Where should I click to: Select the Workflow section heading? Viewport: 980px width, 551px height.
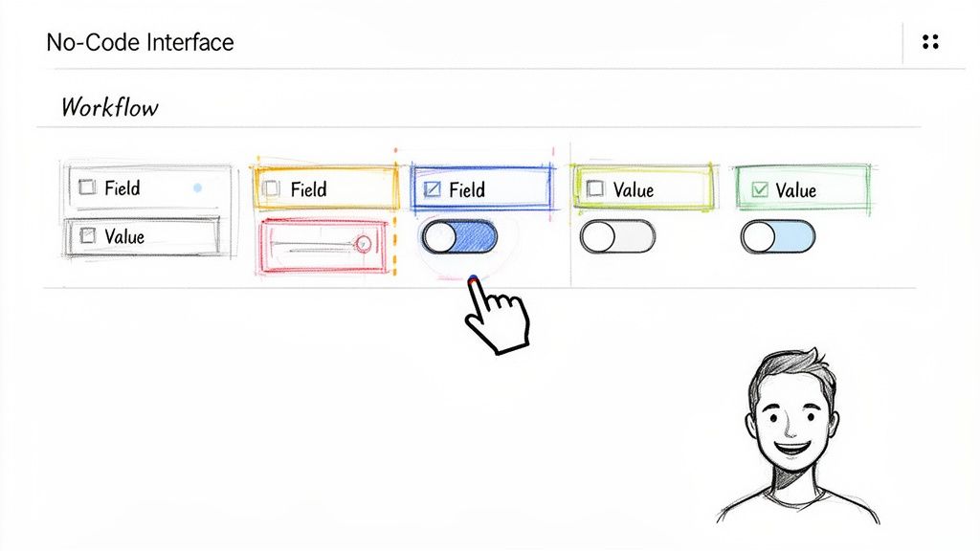pyautogui.click(x=109, y=106)
